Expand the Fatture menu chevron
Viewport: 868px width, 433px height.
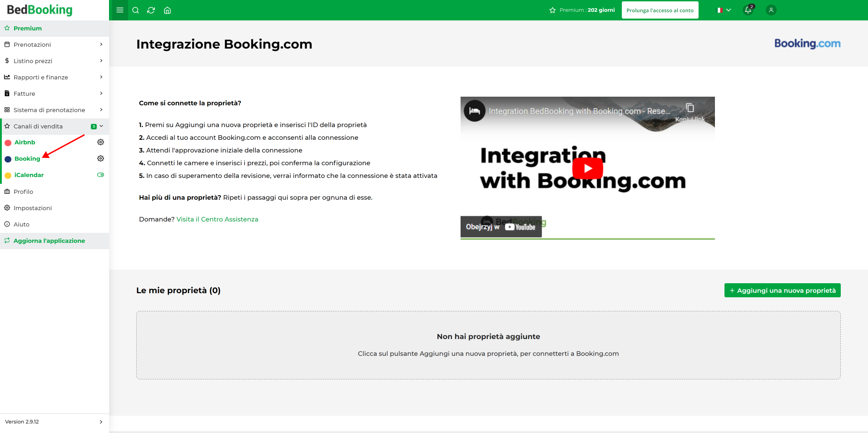pyautogui.click(x=101, y=93)
